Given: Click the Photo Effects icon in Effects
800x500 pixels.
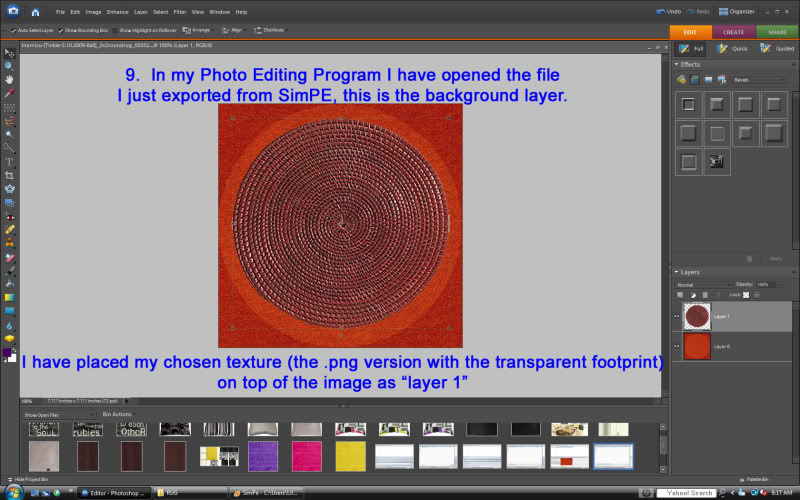Looking at the screenshot, I should 708,80.
